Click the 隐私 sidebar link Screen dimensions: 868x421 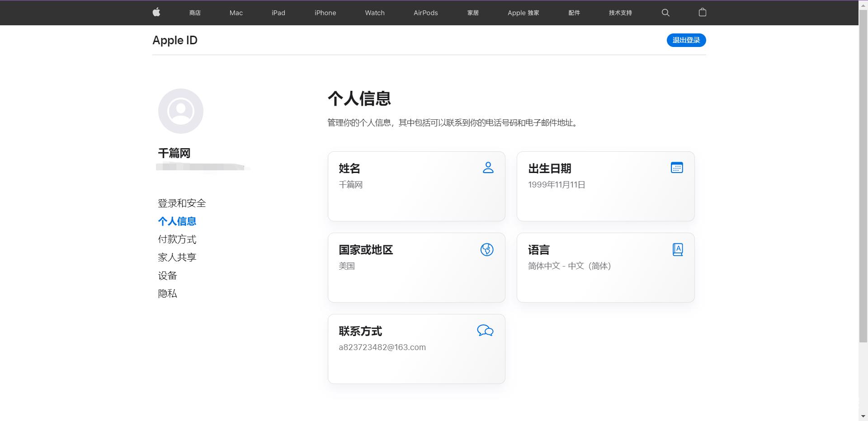(167, 294)
